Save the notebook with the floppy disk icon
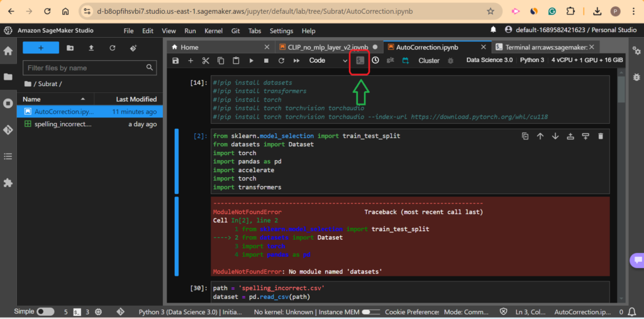The width and height of the screenshot is (644, 319). [175, 60]
